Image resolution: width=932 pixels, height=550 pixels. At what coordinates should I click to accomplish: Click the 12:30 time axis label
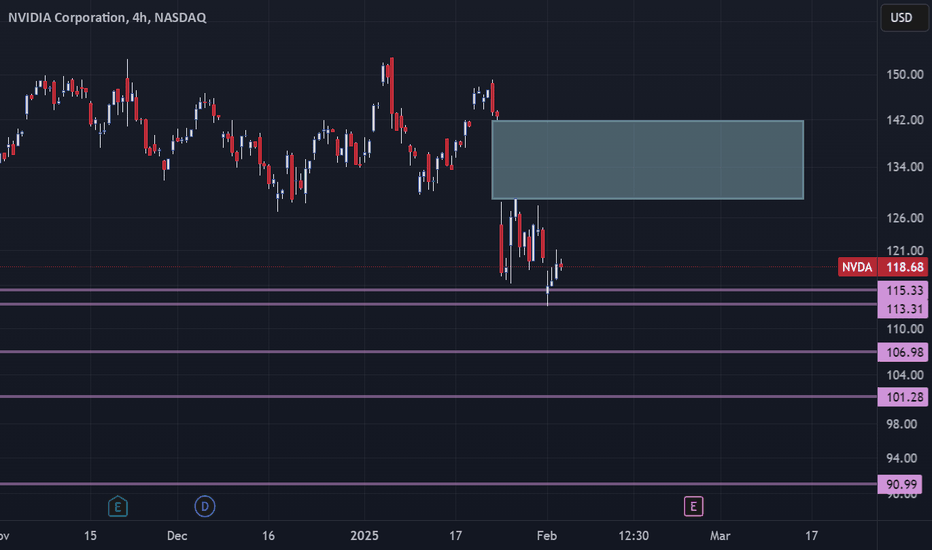(x=633, y=536)
